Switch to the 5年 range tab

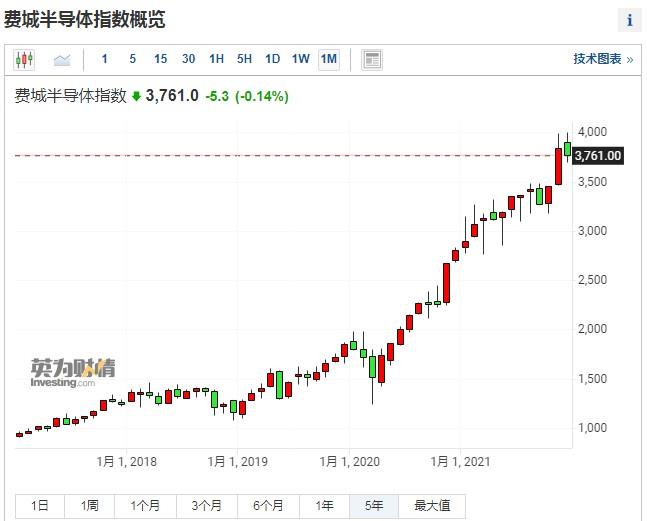[374, 506]
